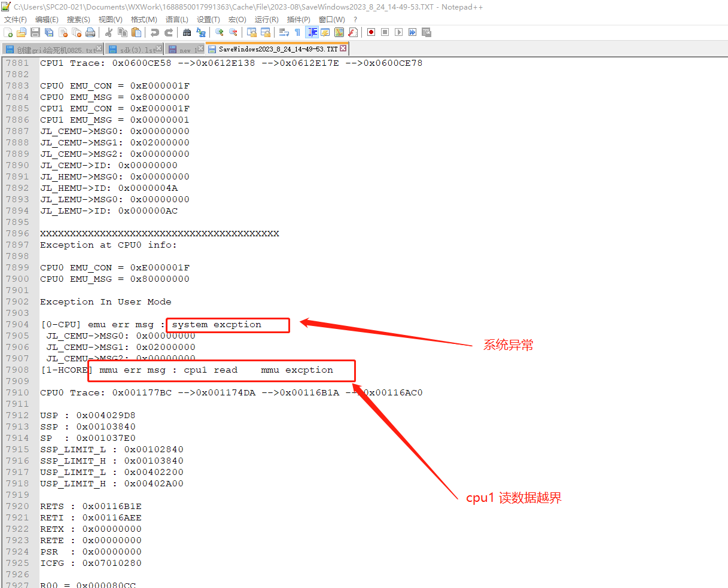Toggle the indent guide button
728x588 pixels.
coord(312,32)
